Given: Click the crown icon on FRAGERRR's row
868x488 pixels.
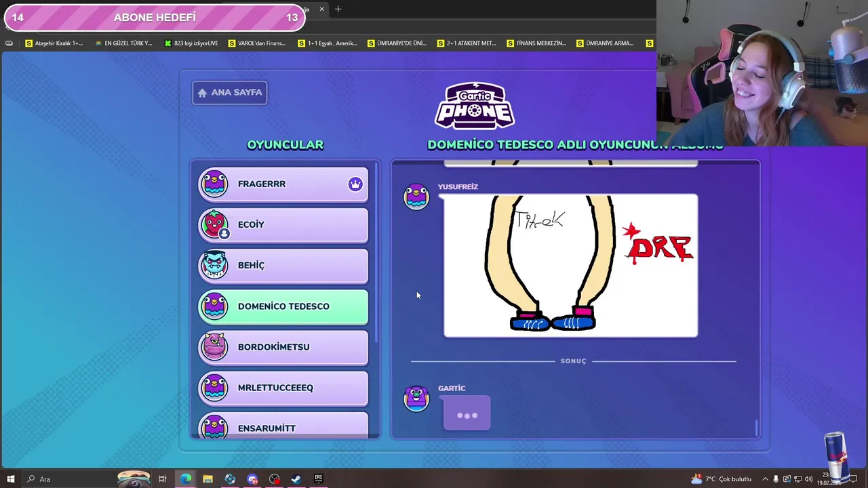Looking at the screenshot, I should (355, 184).
